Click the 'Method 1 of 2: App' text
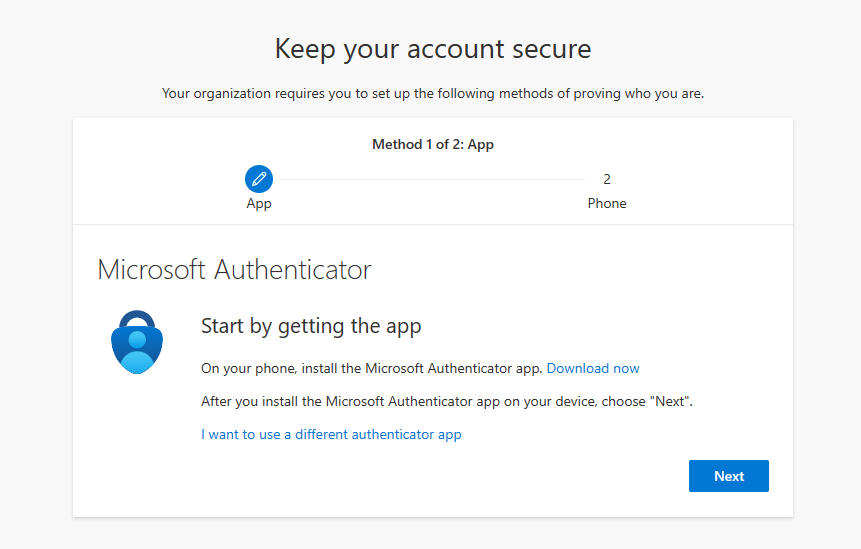The width and height of the screenshot is (861, 549). [433, 144]
